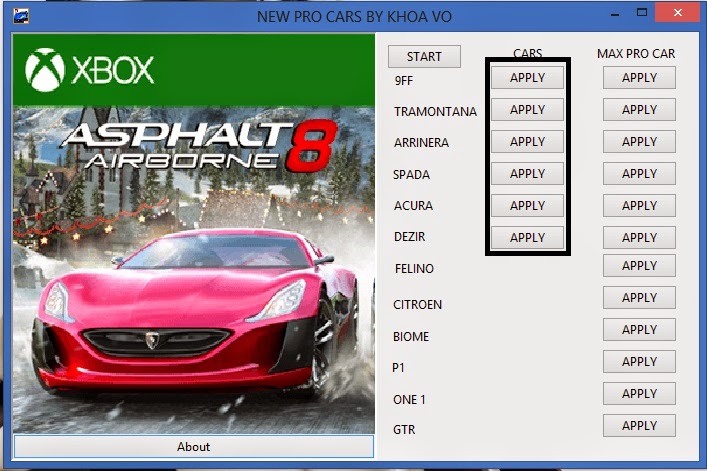Click the DEZIR label
The height and width of the screenshot is (471, 707).
pos(409,237)
